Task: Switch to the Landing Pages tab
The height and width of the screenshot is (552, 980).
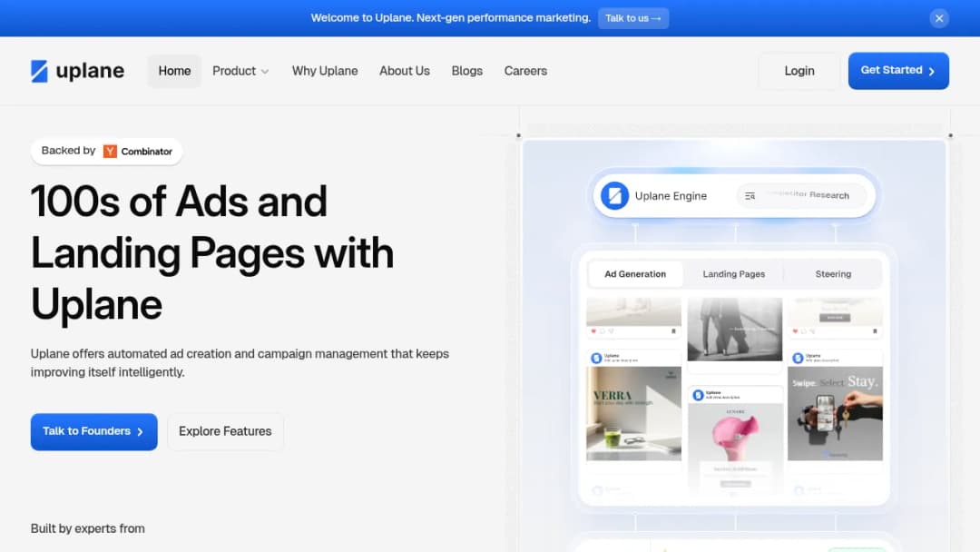Action: click(x=734, y=274)
